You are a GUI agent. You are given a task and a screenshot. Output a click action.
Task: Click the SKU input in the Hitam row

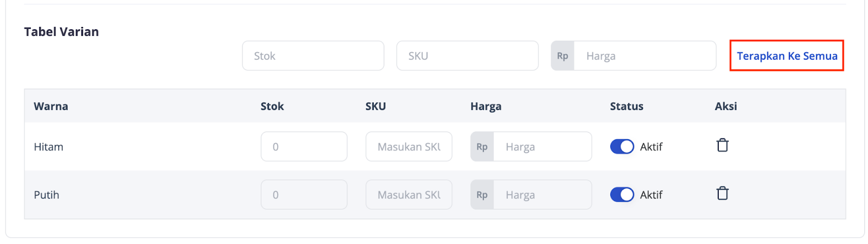coord(409,146)
